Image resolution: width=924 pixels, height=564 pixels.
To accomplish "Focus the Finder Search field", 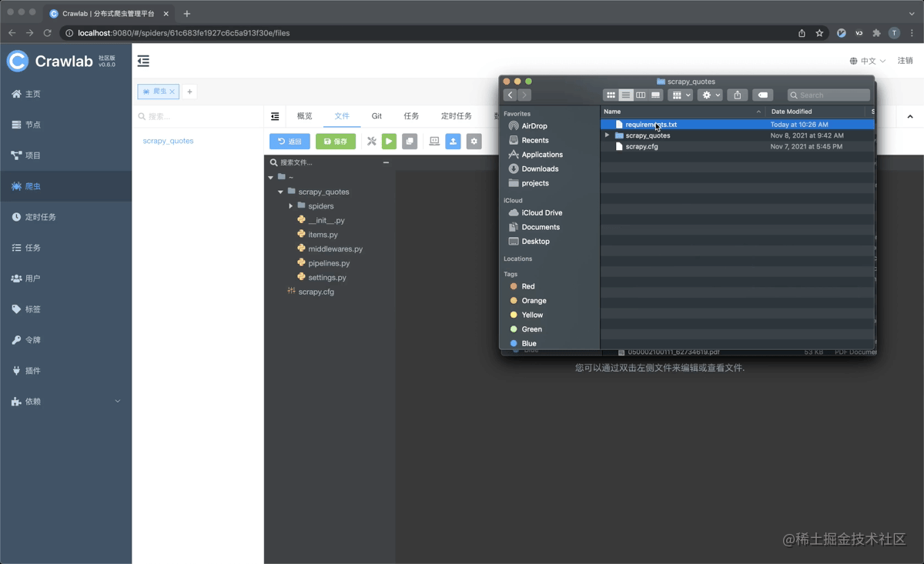I will point(829,95).
